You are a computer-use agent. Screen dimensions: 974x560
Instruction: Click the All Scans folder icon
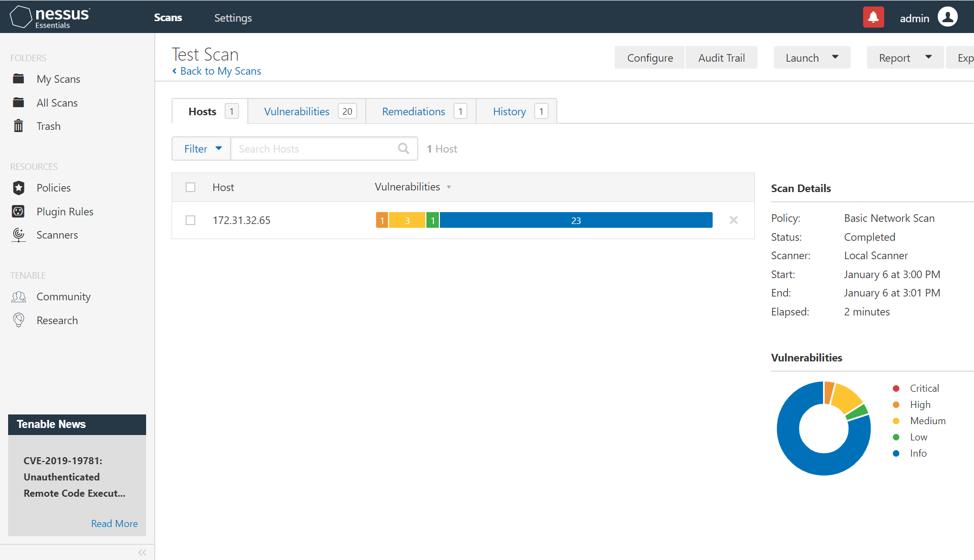point(18,103)
